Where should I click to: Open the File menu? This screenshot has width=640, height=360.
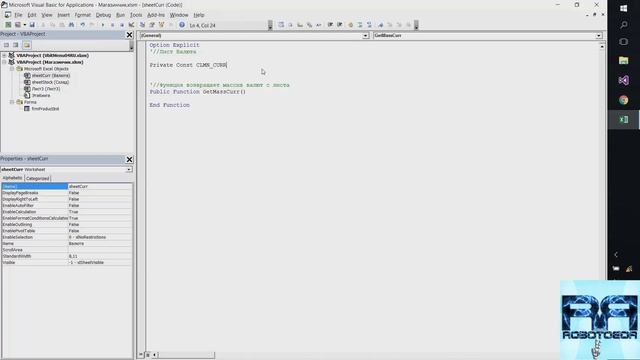point(18,15)
